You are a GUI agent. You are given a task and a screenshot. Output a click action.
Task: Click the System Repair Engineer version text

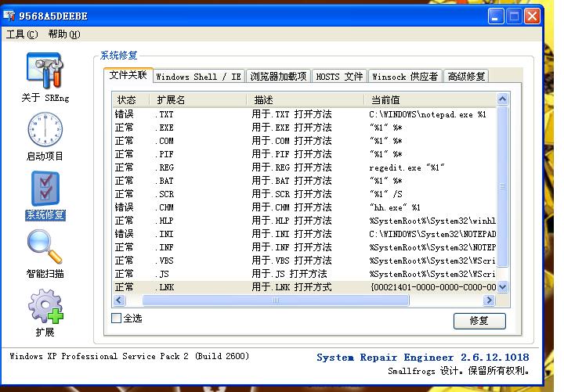(423, 357)
